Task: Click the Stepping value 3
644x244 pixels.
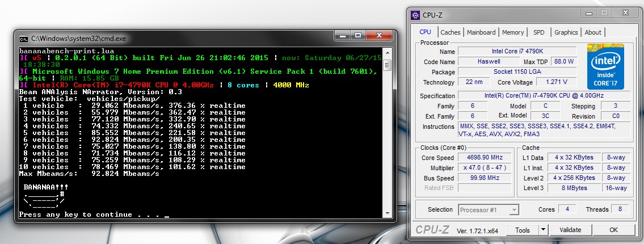Action: pos(616,106)
